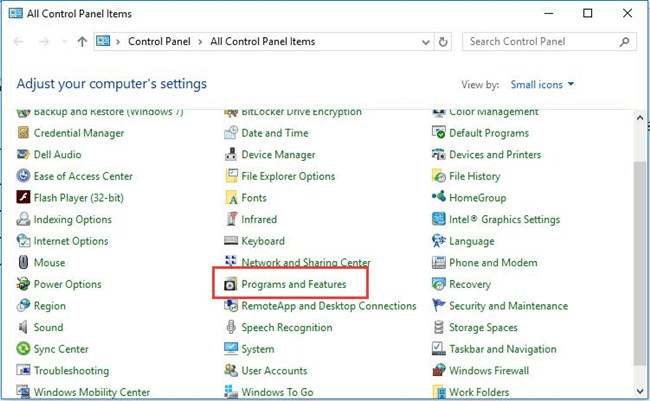Click the address bar computer icon
Screen dimensions: 650x401
tap(103, 41)
